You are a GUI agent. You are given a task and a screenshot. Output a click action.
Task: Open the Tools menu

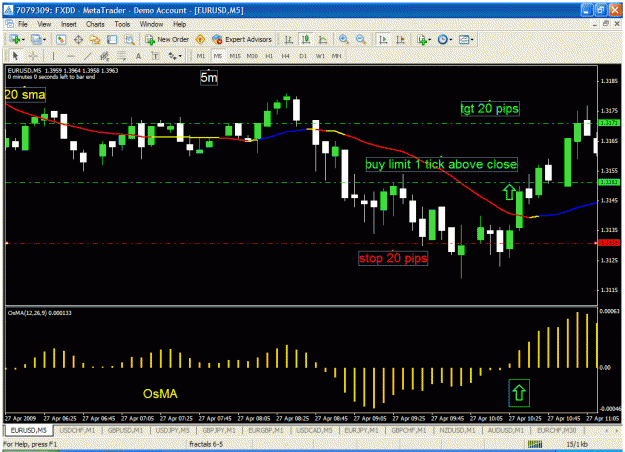pos(122,24)
